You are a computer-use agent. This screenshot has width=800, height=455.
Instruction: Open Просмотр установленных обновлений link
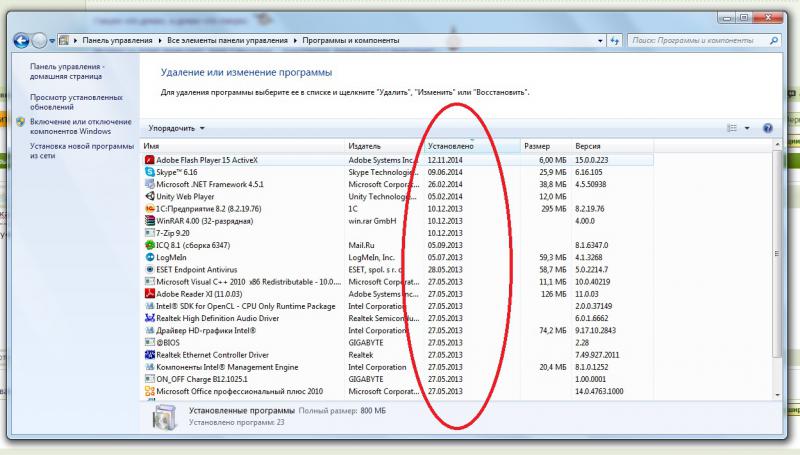(76, 102)
